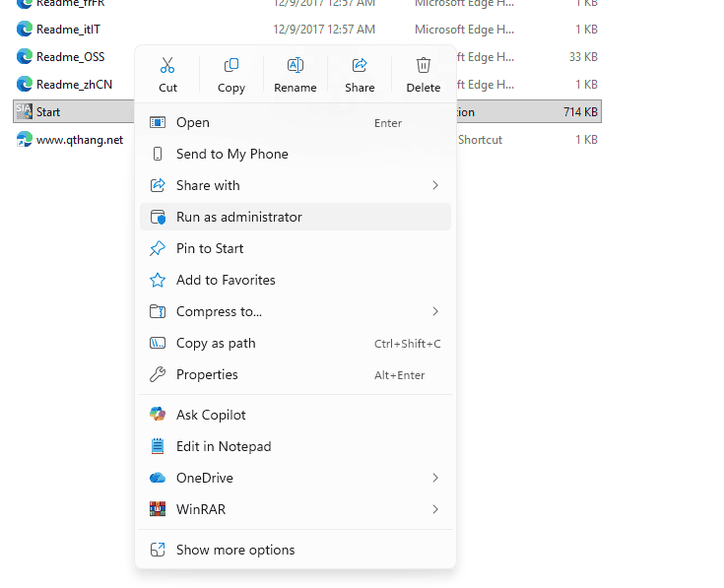Click the Pin to Start pin icon
This screenshot has height=588, width=724.
[157, 248]
